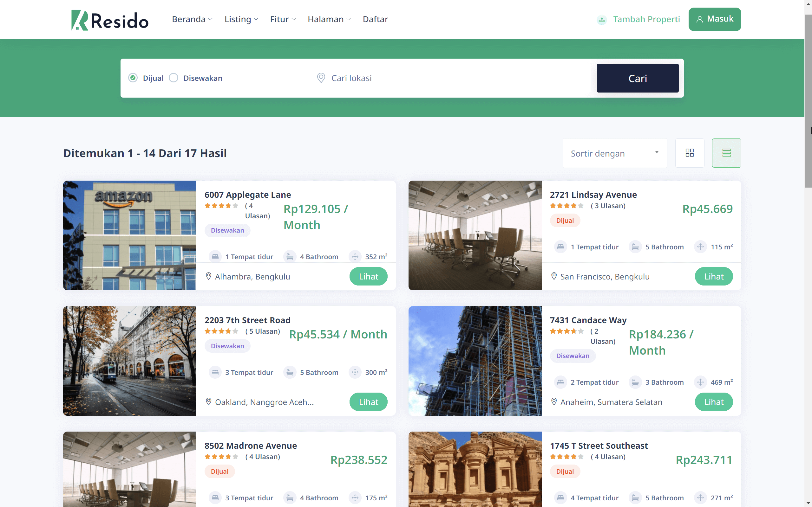Screen dimensions: 812x507
Task: Switch to list view layout icon
Action: (726, 153)
